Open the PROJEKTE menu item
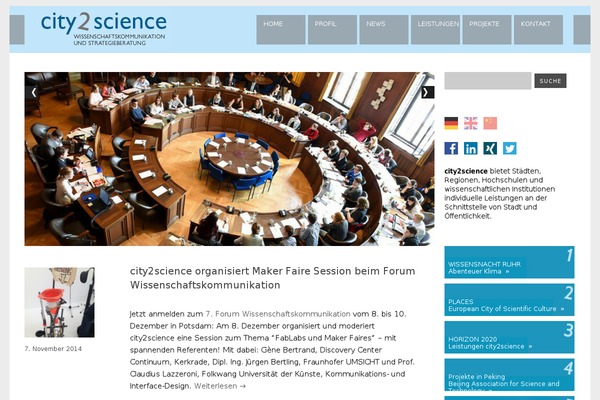 point(487,30)
